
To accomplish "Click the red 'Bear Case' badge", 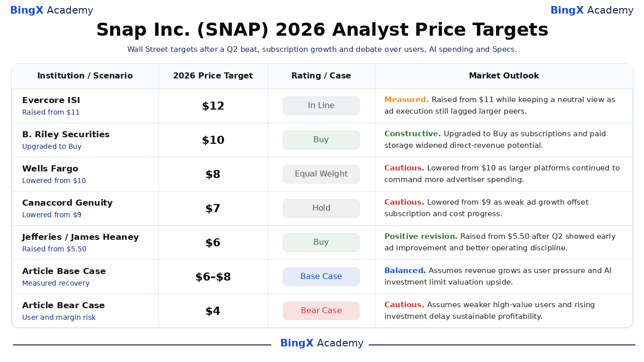I will pyautogui.click(x=321, y=311).
